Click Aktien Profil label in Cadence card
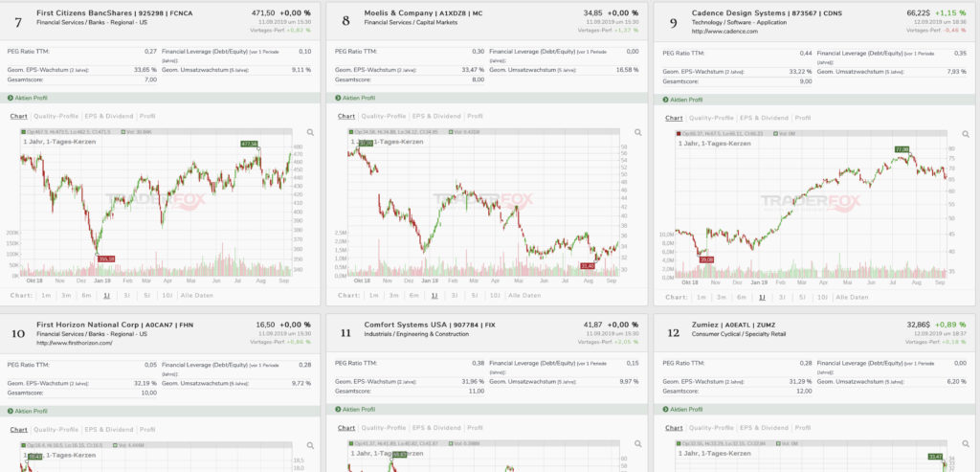 click(x=687, y=100)
